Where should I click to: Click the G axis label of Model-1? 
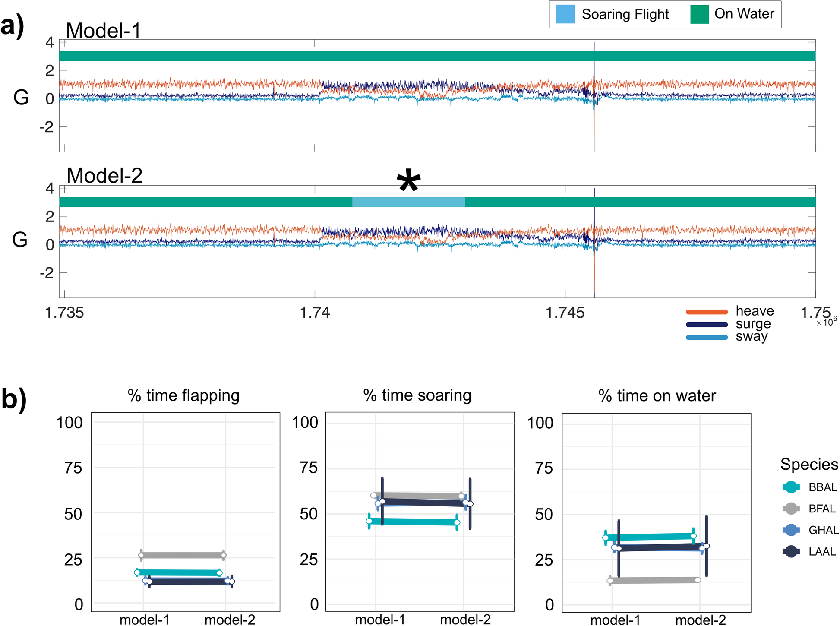coord(21,98)
